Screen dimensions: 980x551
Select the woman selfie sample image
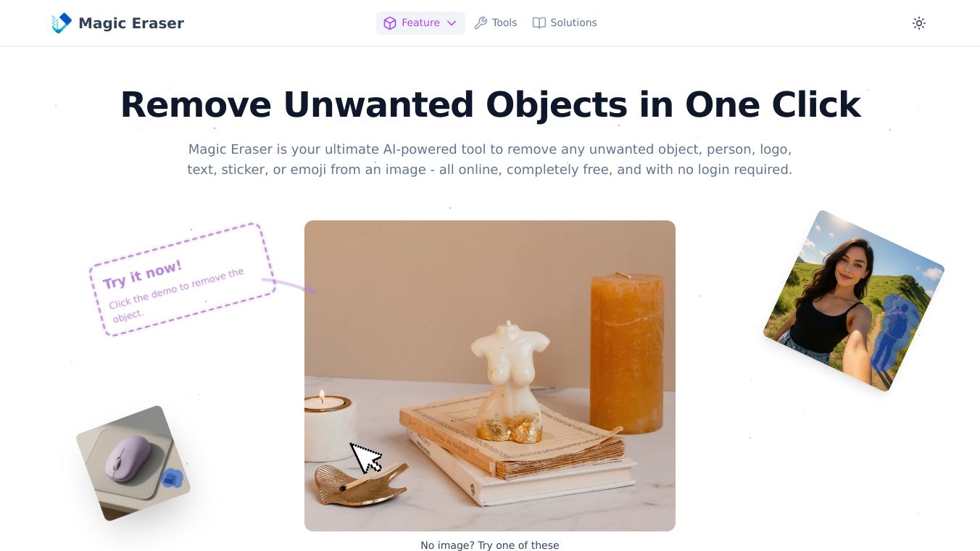tap(854, 301)
